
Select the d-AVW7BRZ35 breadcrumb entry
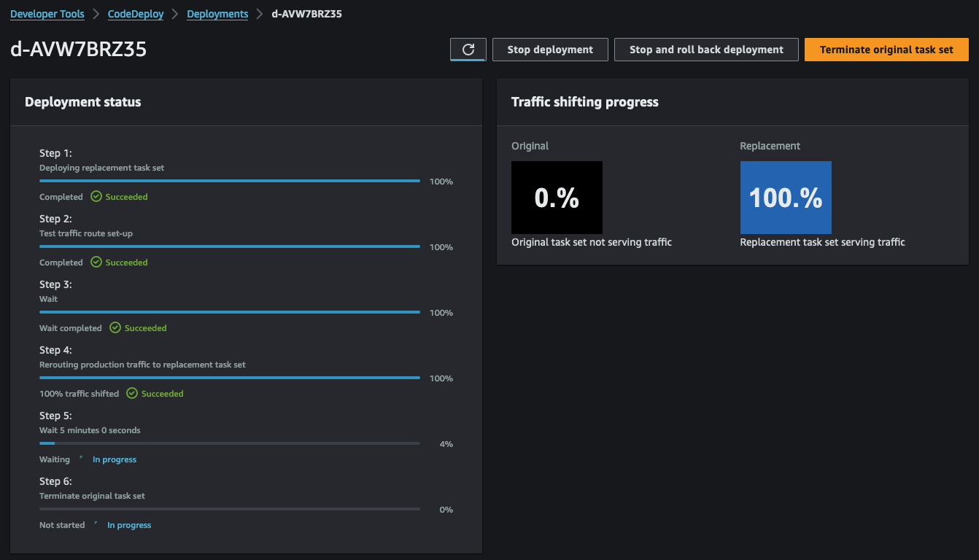(x=306, y=13)
